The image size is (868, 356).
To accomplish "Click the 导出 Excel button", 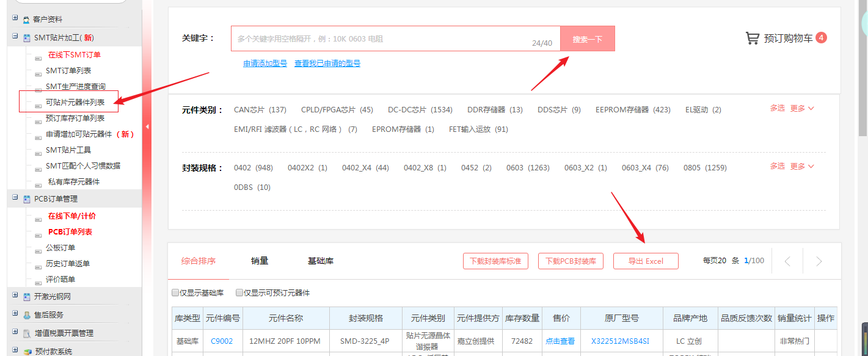I will 646,261.
